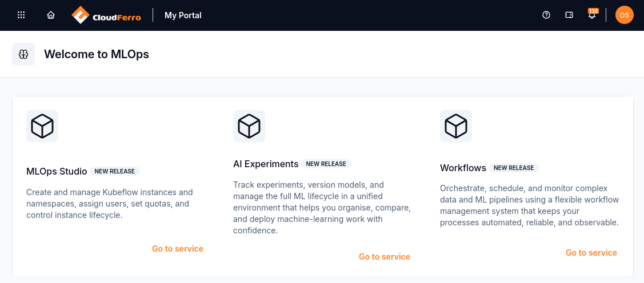Open the DS user avatar menu

point(624,15)
